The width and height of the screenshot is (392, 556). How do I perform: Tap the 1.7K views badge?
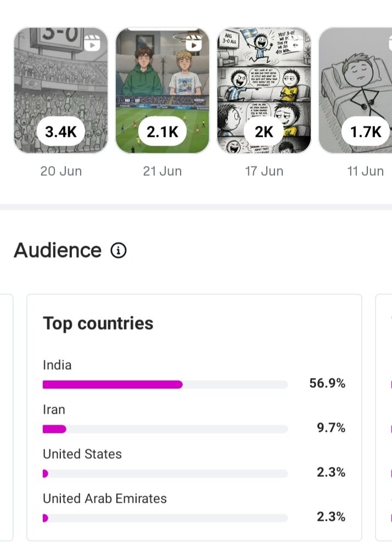(x=366, y=131)
